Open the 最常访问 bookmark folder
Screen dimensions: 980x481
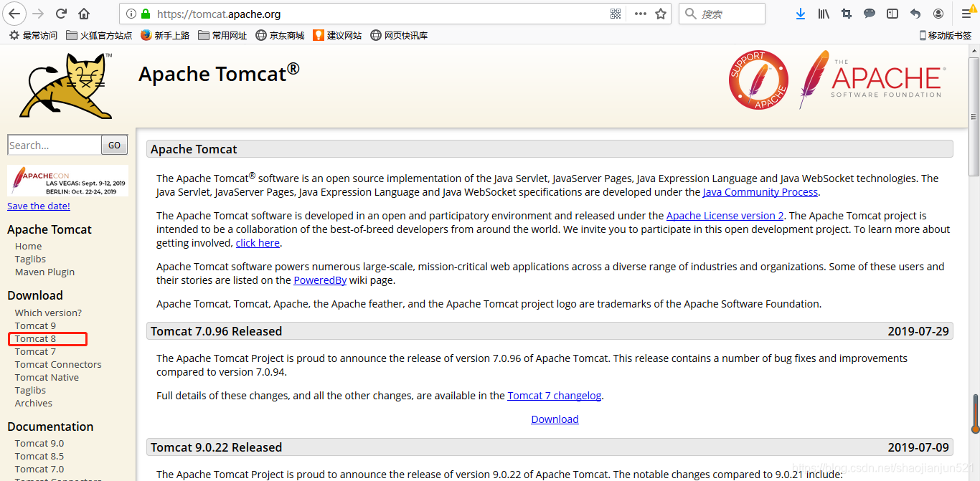tap(33, 35)
